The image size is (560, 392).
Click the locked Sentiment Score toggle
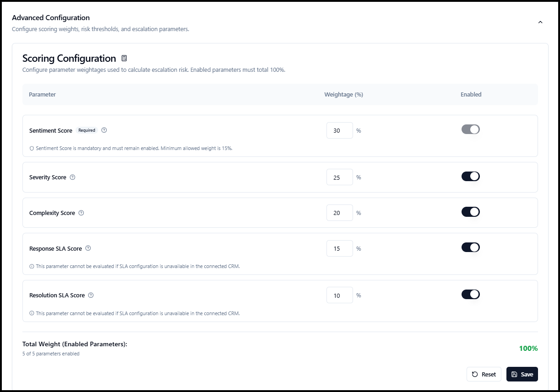pos(470,129)
